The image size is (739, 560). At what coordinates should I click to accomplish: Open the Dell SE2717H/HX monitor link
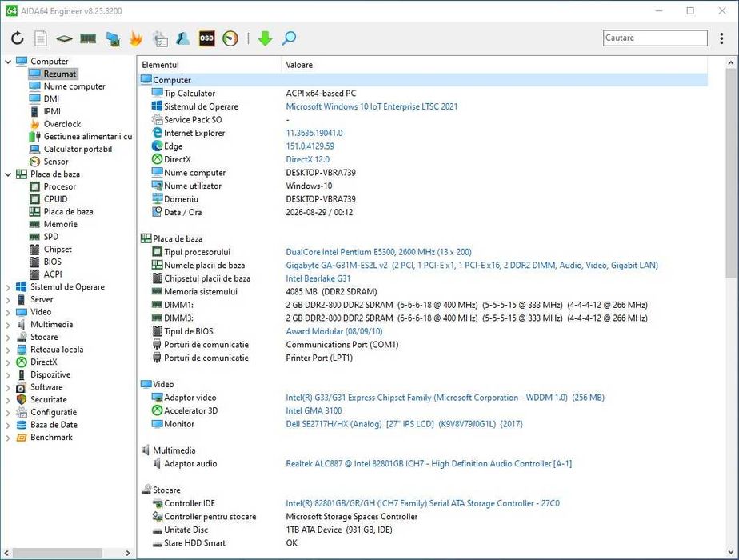coord(405,424)
